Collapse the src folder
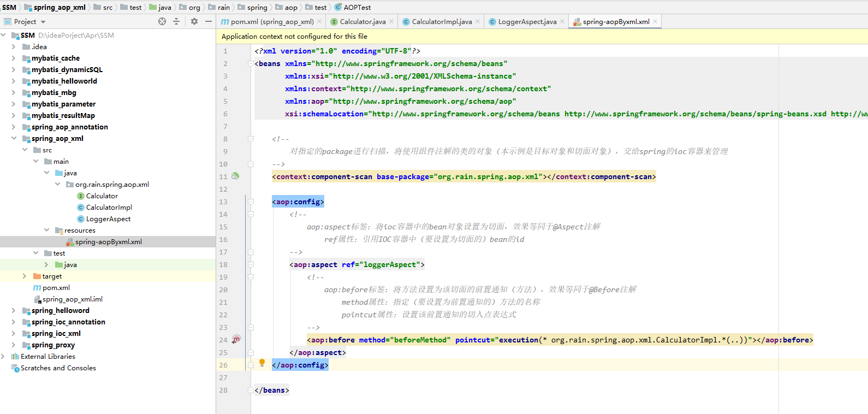Screen dimensions: 868x414 [x=25, y=150]
